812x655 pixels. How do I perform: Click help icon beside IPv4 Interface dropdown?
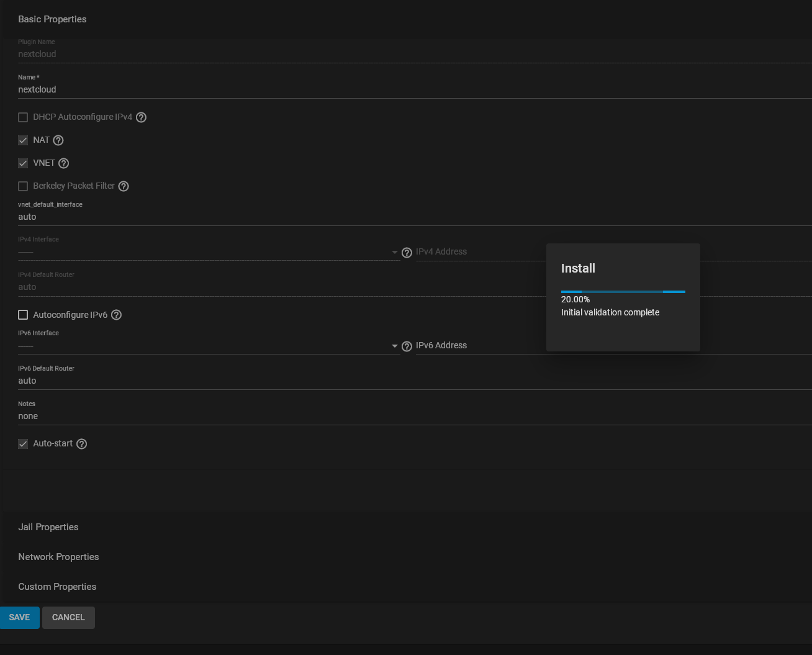coord(407,253)
